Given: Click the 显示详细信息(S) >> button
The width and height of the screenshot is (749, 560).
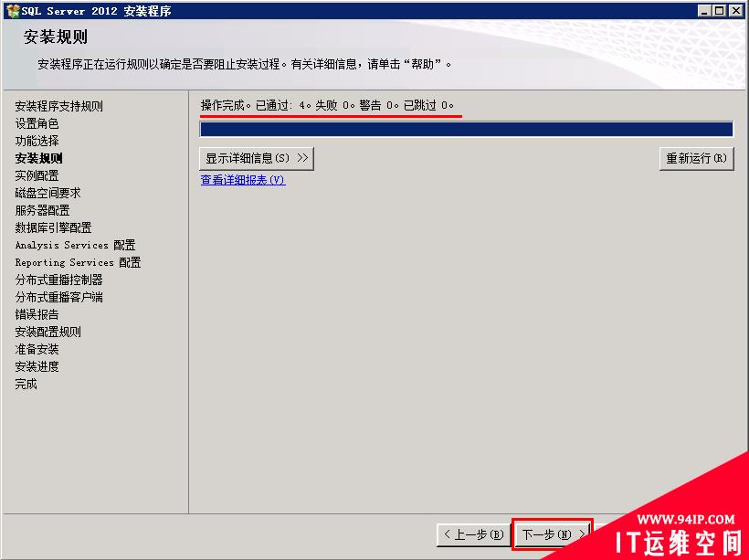Looking at the screenshot, I should 257,158.
